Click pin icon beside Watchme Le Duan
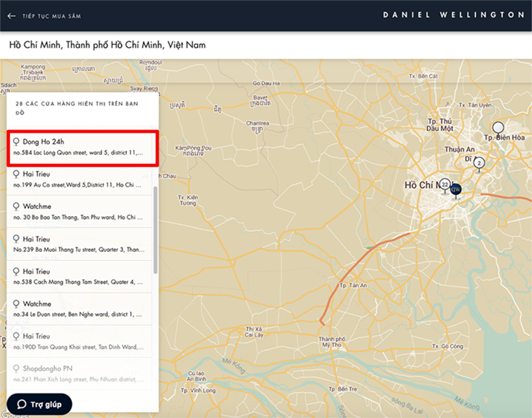Image resolution: width=532 pixels, height=418 pixels. click(x=16, y=303)
